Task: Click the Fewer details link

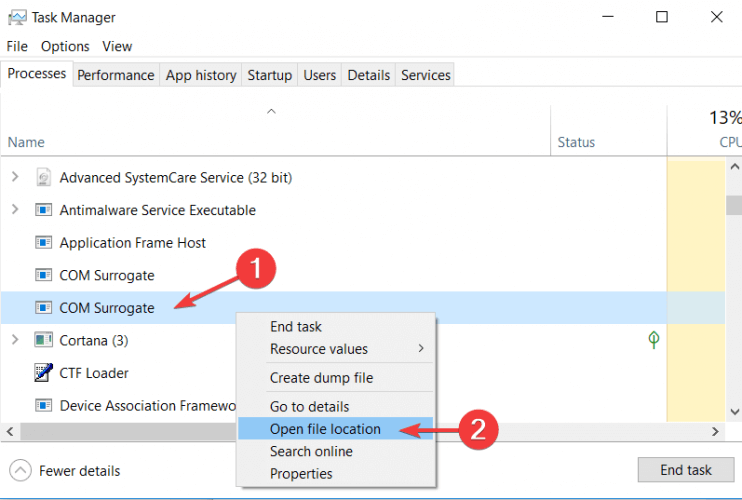Action: pos(80,471)
